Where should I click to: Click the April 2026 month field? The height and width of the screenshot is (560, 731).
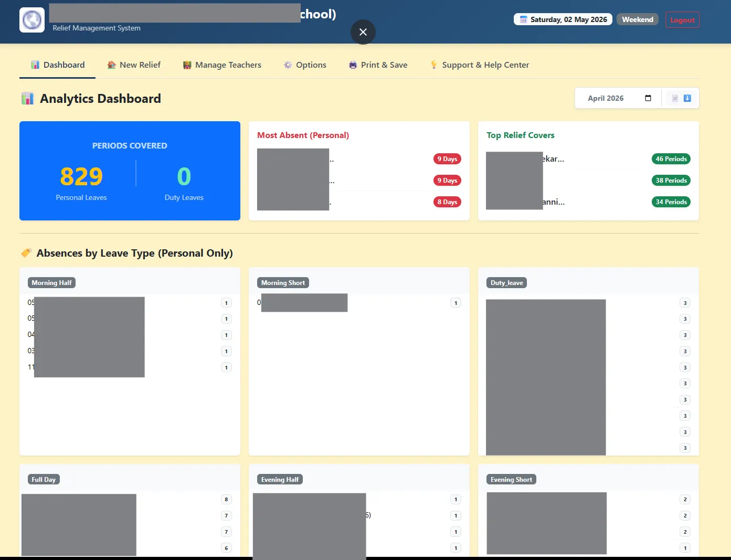coord(619,98)
